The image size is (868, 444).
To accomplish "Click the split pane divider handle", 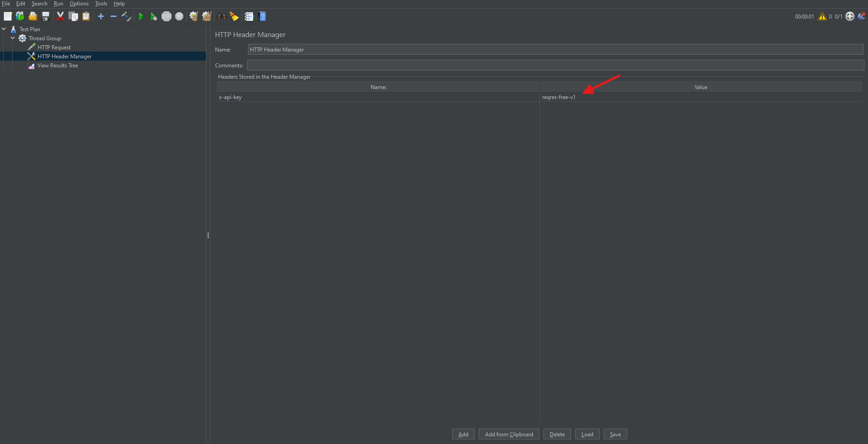I will point(208,235).
